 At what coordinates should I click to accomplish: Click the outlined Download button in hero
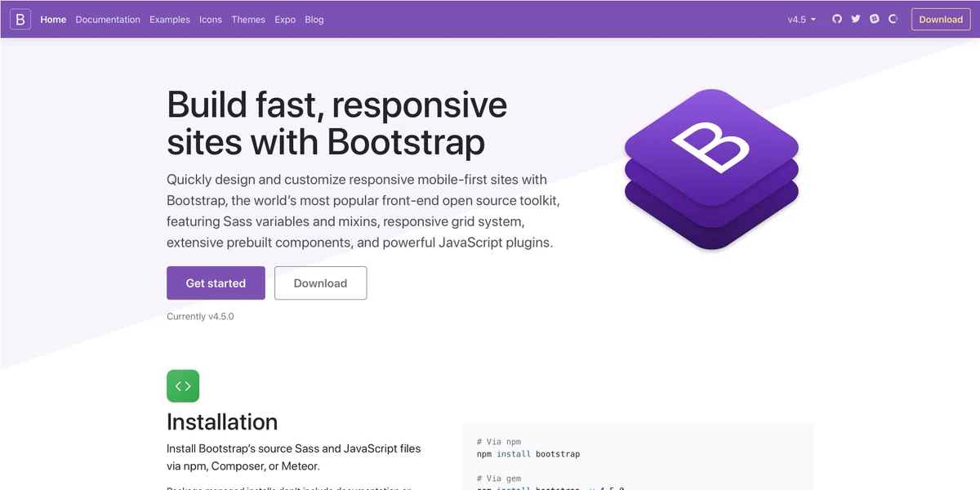click(x=320, y=283)
